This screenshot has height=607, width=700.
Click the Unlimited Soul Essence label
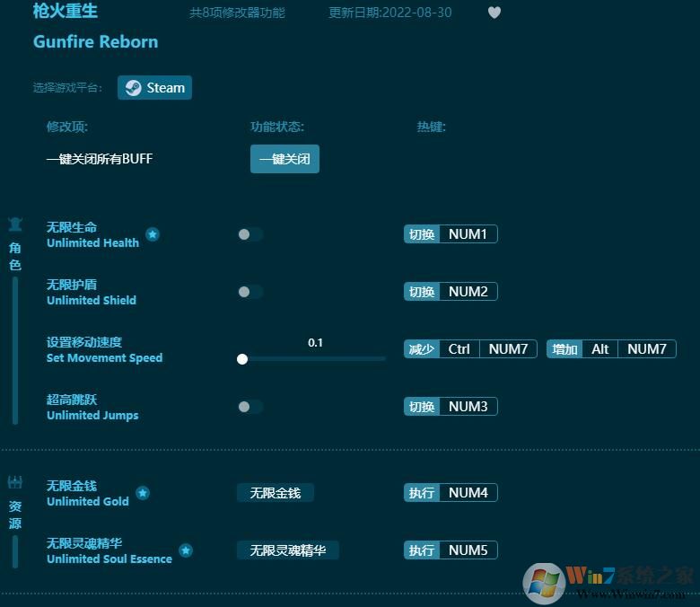pos(109,559)
